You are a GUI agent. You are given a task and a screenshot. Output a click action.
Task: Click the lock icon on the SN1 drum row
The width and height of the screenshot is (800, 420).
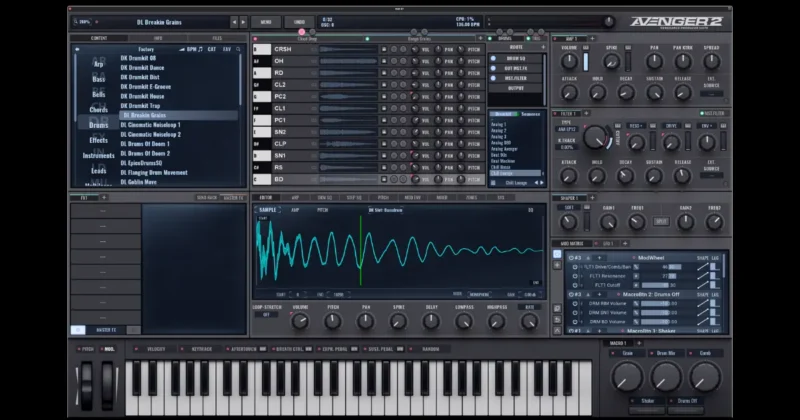point(384,156)
